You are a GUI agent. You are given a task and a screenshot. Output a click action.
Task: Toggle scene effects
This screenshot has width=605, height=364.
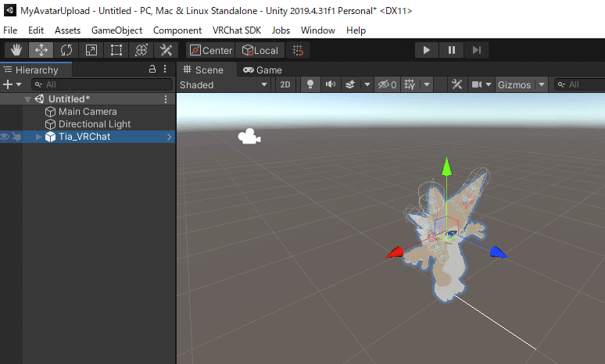click(x=350, y=85)
